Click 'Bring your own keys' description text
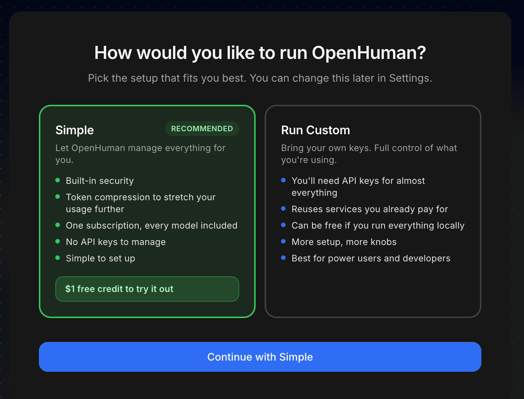Viewport: 524px width, 399px height. pyautogui.click(x=369, y=154)
